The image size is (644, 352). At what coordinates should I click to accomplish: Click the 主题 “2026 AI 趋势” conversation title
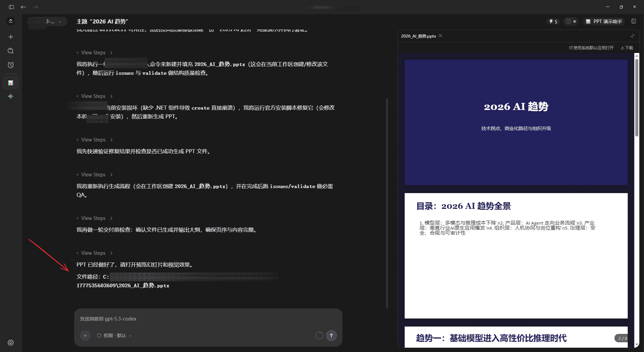click(102, 21)
